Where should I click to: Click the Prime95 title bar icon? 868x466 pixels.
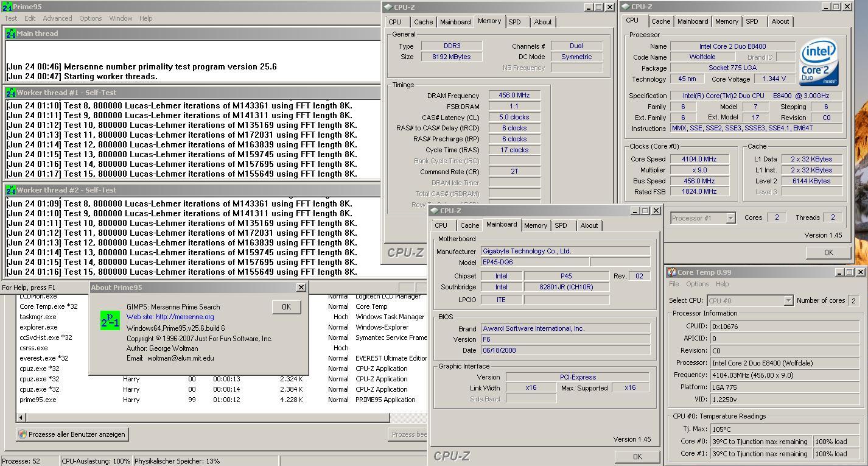7,7
